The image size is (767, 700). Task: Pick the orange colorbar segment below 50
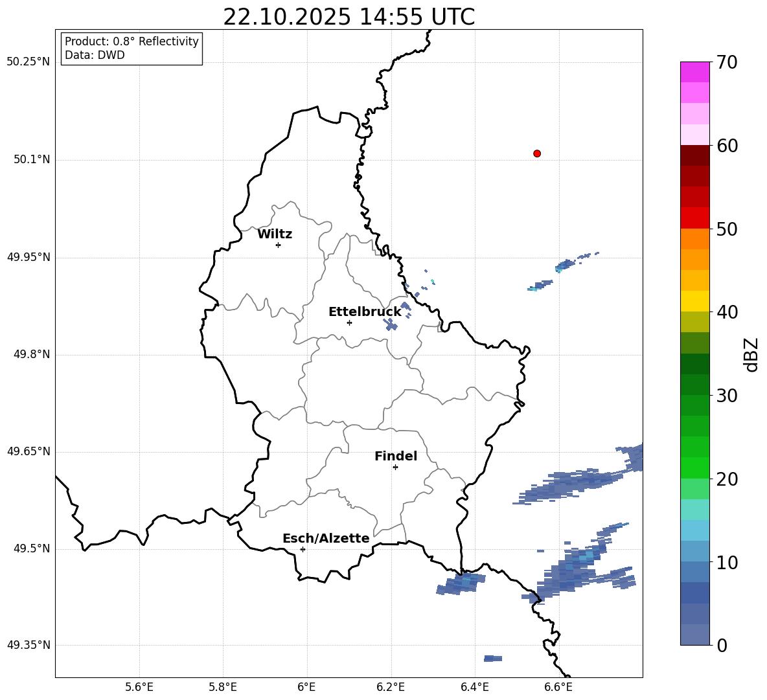[694, 238]
